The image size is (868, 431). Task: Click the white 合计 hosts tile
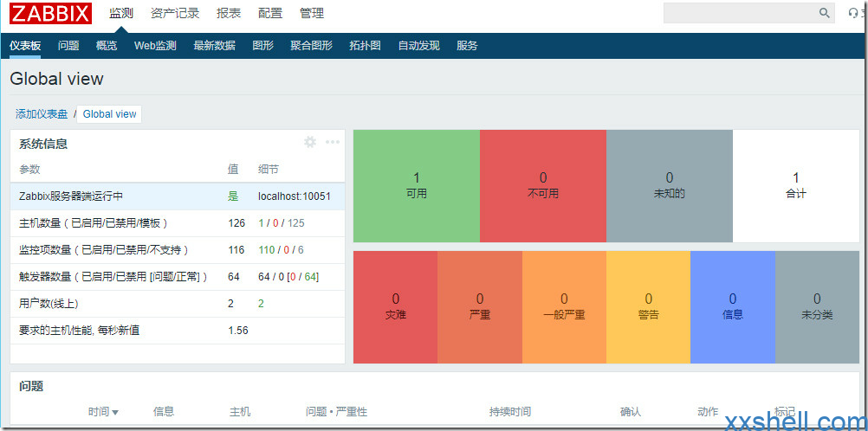pos(796,186)
